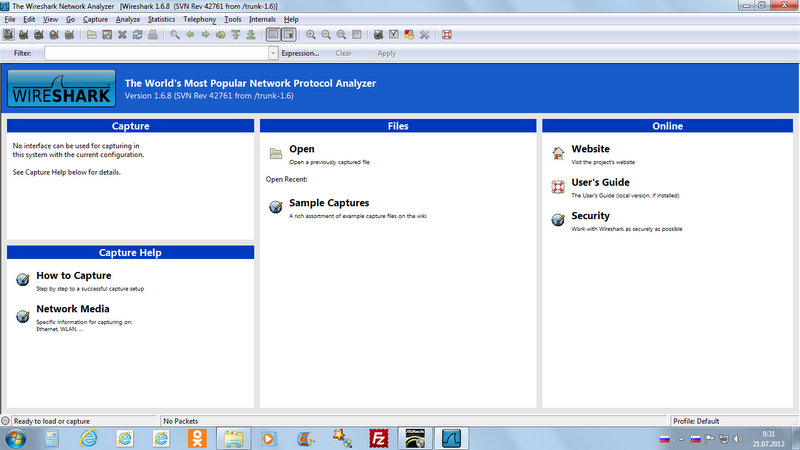This screenshot has height=450, width=800.
Task: Open a capture file via toolbar folder icon
Action: (91, 35)
